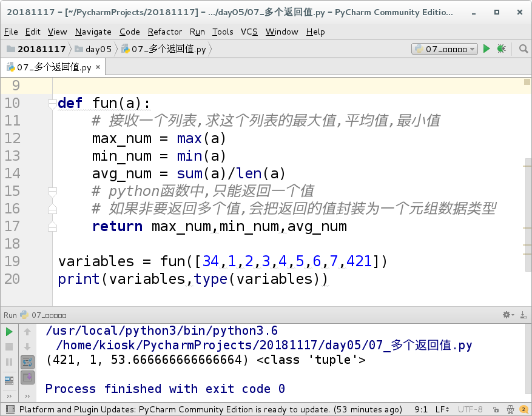Collapse the fun(a) function via gutter arrow

(x=52, y=103)
